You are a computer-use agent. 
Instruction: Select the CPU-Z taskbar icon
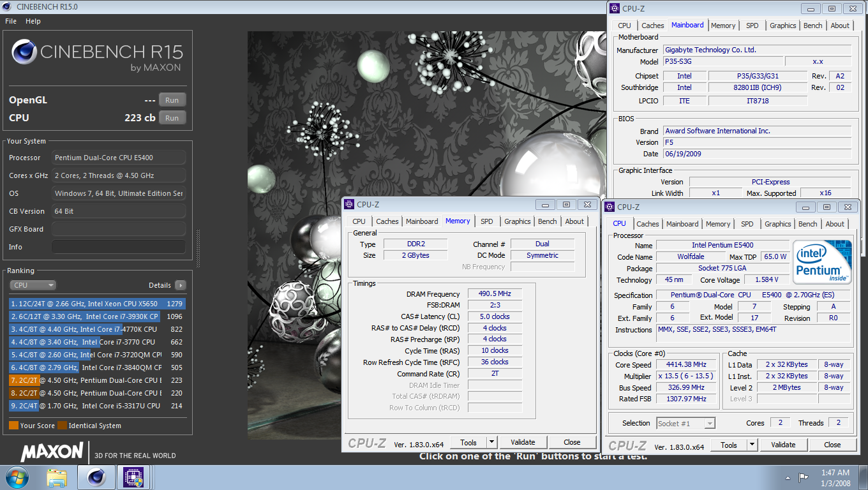133,477
